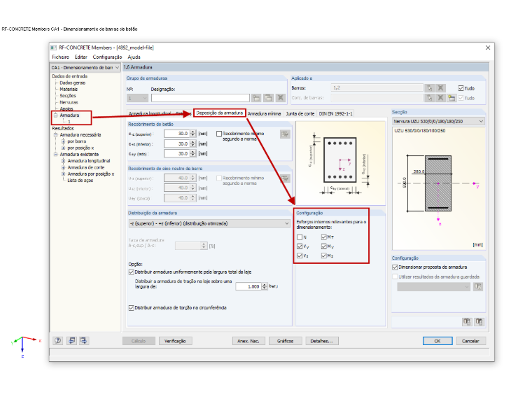Click the new set of members icon
This screenshot has width=532, height=399.
click(x=451, y=98)
